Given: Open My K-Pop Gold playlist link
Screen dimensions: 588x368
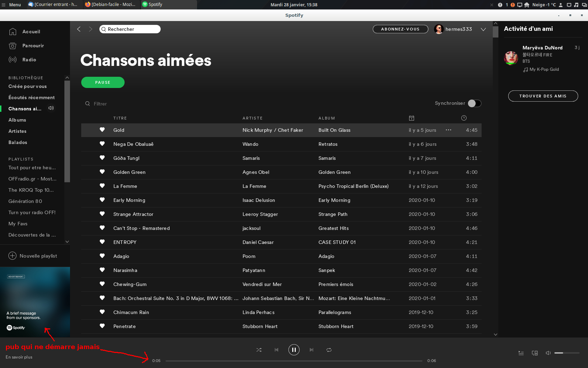Looking at the screenshot, I should click(x=544, y=69).
